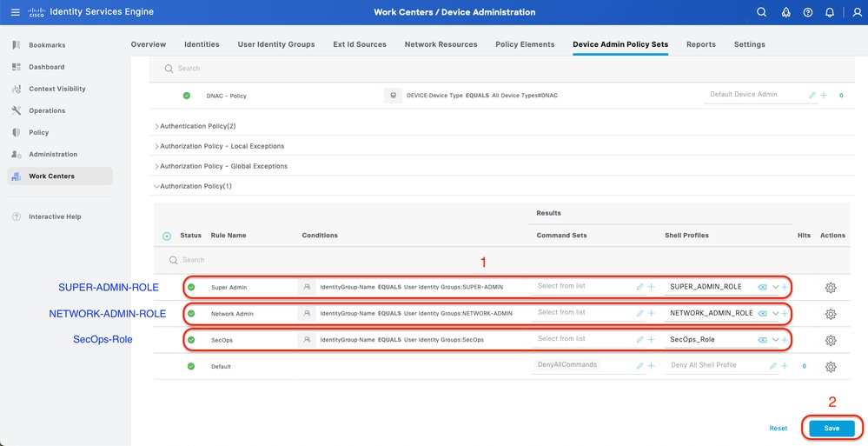Toggle status of Super Admin rule
This screenshot has width=868, height=446.
(191, 287)
